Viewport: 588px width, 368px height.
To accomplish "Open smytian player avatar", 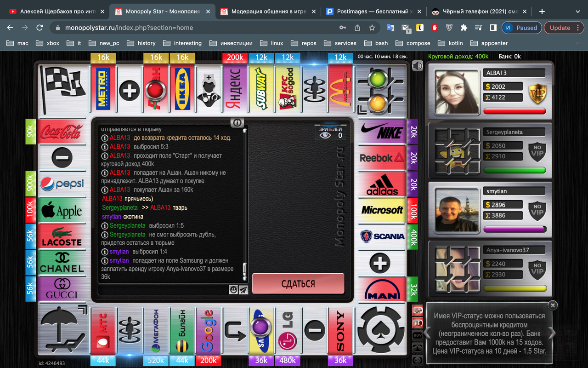I will pyautogui.click(x=457, y=210).
